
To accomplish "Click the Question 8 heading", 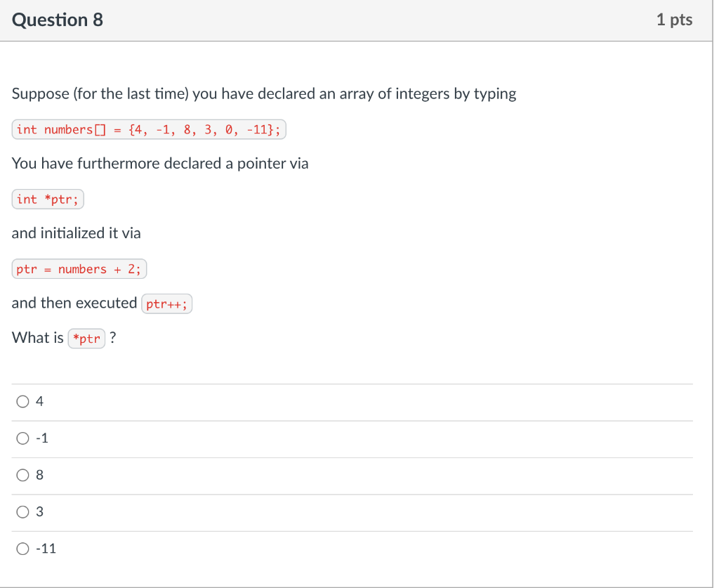I will pos(58,20).
